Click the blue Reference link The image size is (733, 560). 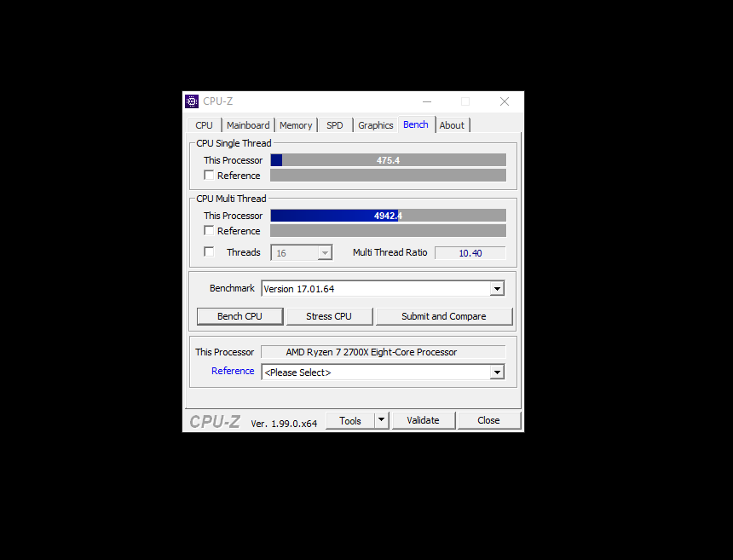click(x=233, y=371)
